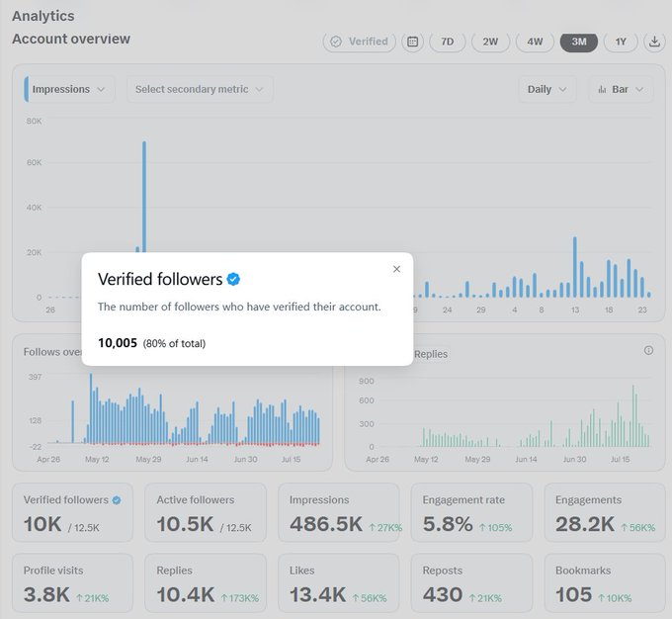672x619 pixels.
Task: Click the impressions bar above date 13
Action: click(575, 267)
